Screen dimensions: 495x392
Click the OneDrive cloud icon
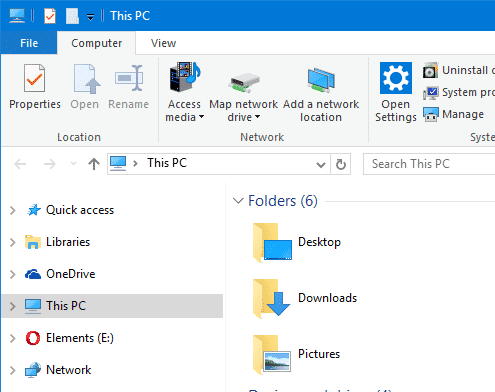(33, 274)
